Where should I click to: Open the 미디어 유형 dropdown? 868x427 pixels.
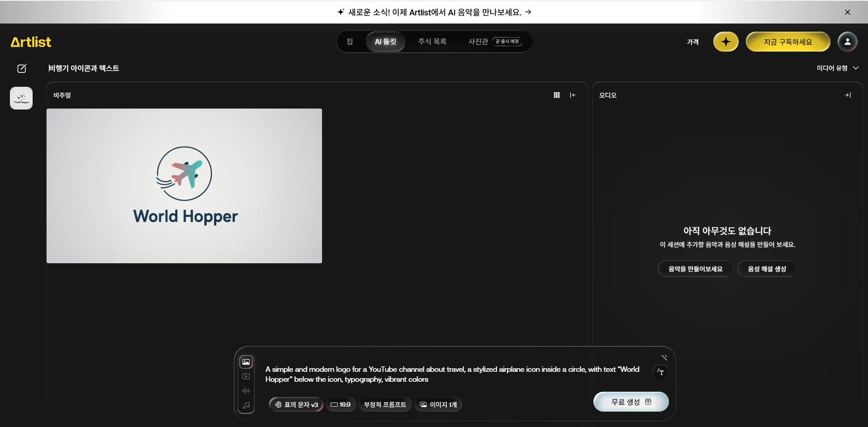837,68
